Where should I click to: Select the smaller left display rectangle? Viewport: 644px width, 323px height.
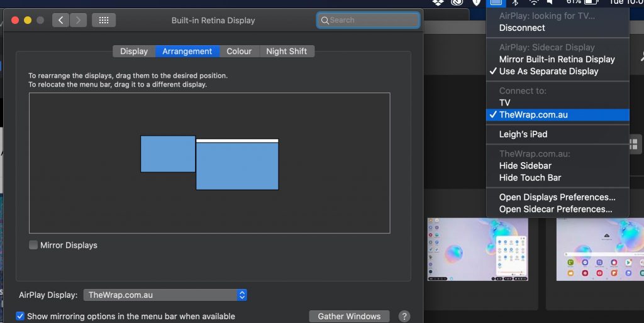[168, 154]
